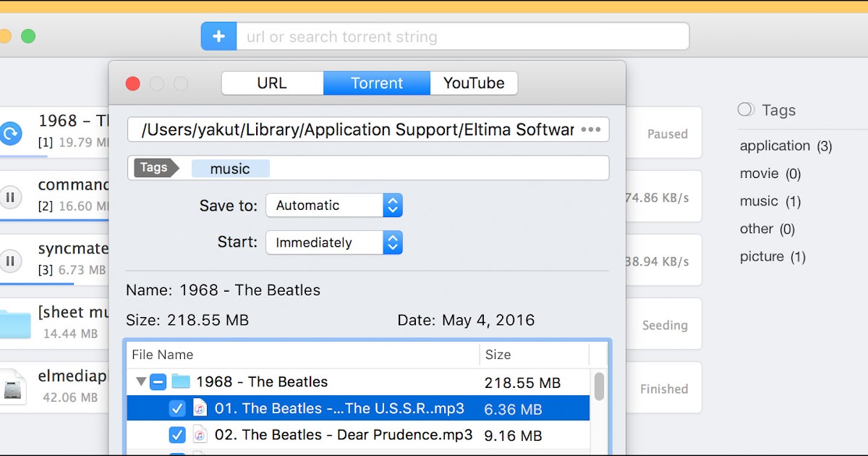Image resolution: width=868 pixels, height=456 pixels.
Task: Click the disk image icon of elmediap download
Action: tap(14, 387)
